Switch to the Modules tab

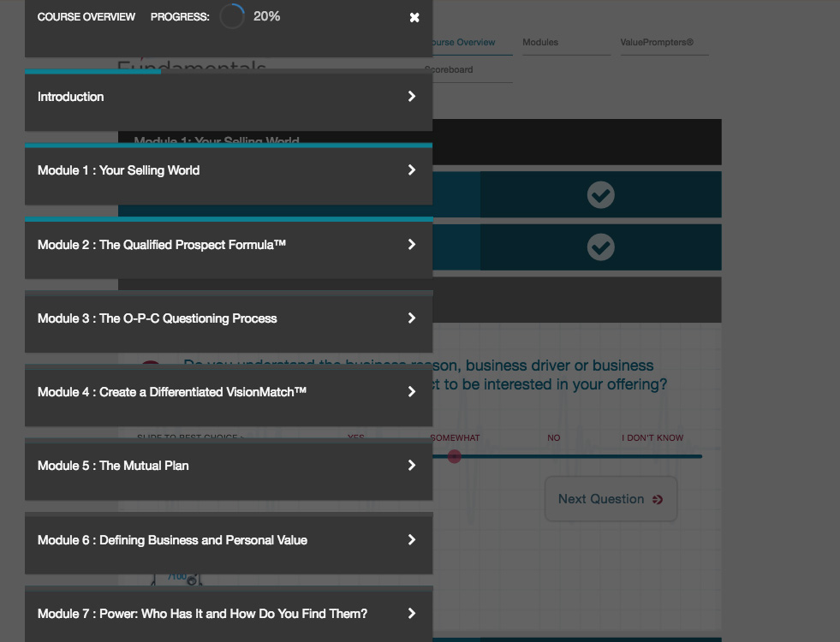click(540, 42)
